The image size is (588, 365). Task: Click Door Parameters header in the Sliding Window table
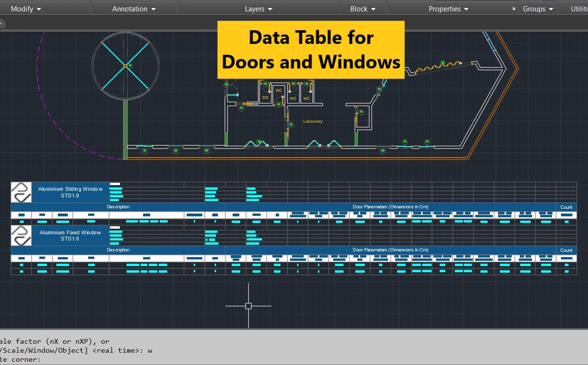(x=390, y=207)
